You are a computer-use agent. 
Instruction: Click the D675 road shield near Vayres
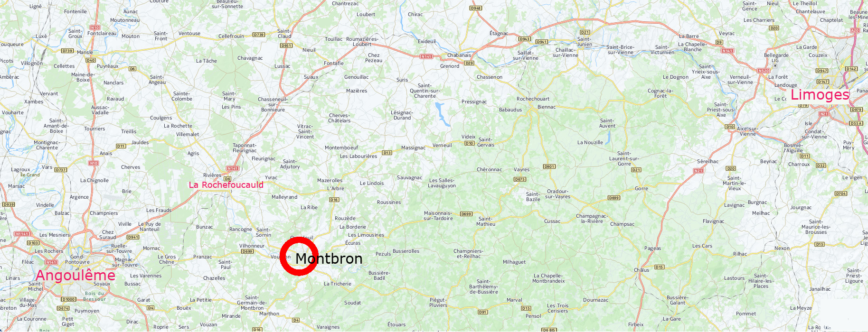(520, 179)
